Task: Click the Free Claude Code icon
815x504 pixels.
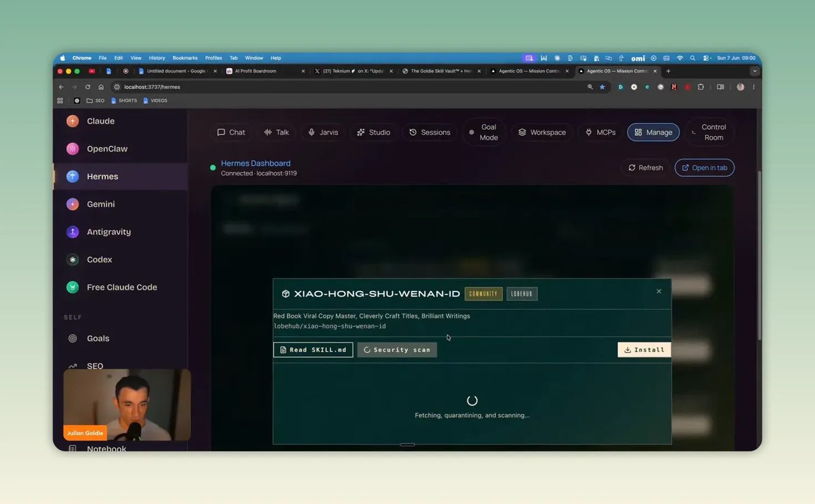Action: pos(73,287)
